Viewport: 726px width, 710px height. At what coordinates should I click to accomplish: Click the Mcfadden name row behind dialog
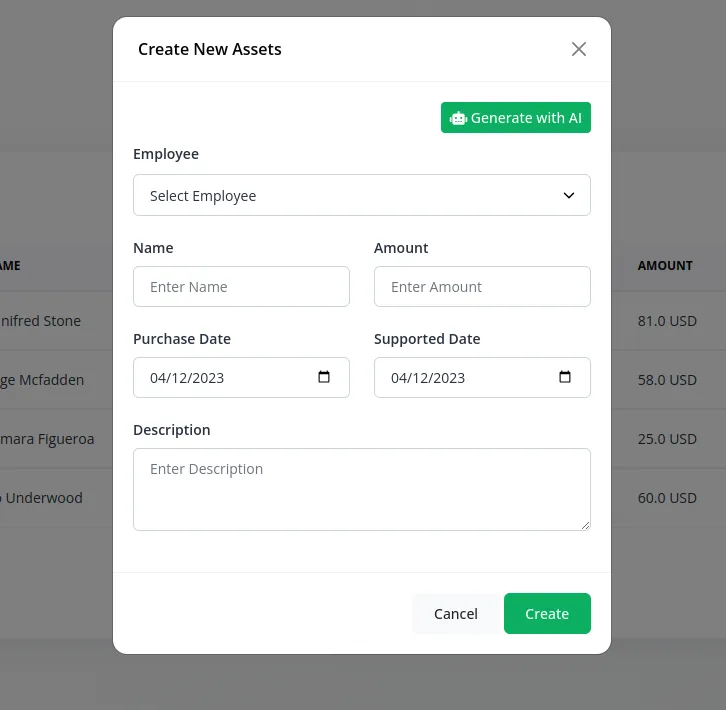pos(42,380)
